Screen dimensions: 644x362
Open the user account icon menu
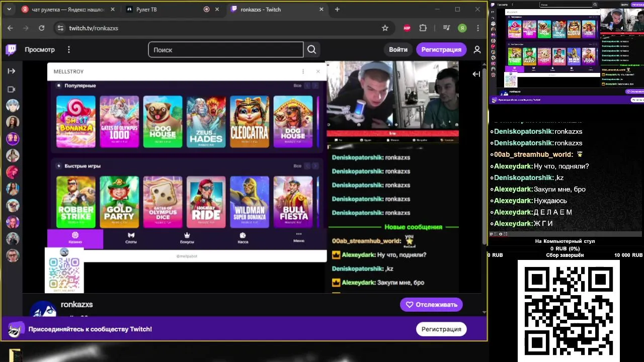(x=477, y=49)
